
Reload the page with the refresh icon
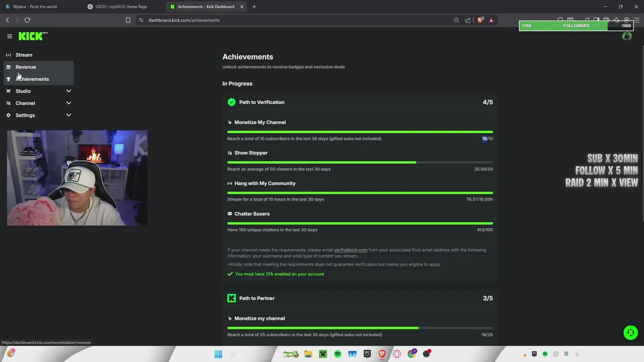click(x=28, y=20)
